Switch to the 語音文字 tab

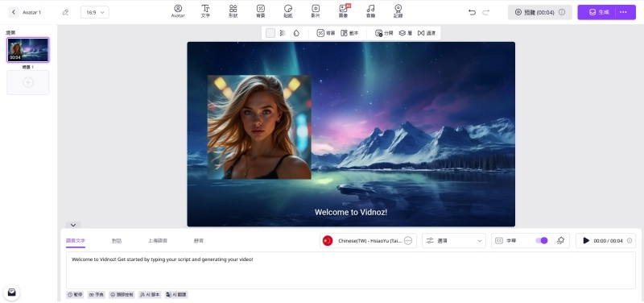[x=76, y=240]
